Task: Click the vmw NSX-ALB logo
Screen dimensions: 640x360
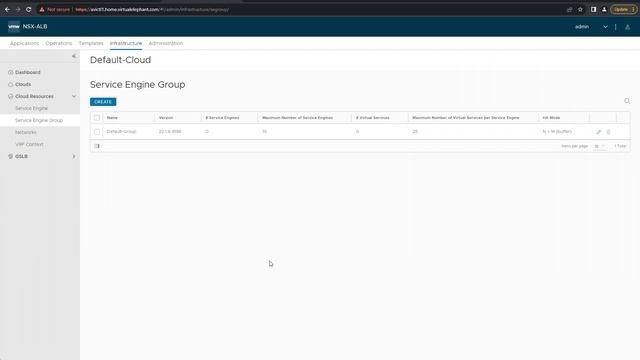Action: coord(27,27)
